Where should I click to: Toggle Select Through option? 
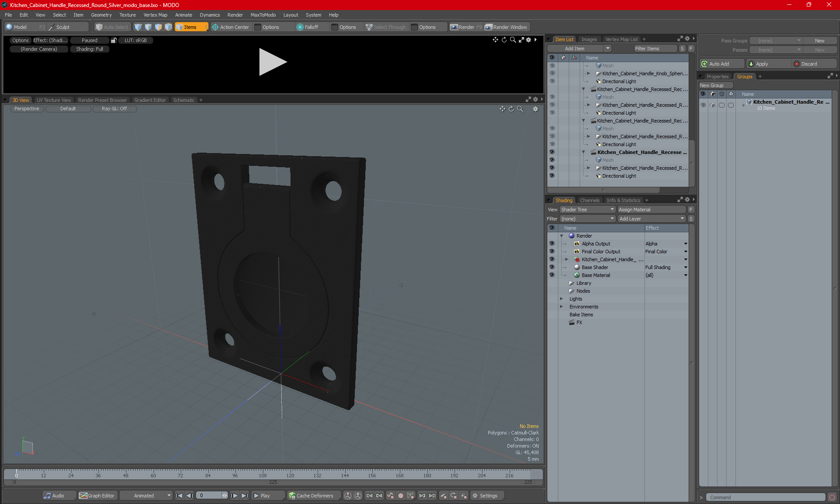[386, 27]
